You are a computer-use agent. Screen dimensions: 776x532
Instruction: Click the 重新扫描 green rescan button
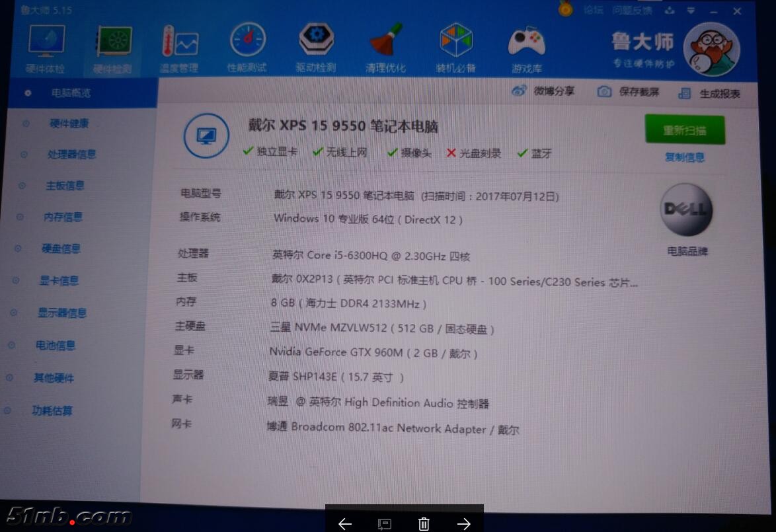[x=684, y=130]
